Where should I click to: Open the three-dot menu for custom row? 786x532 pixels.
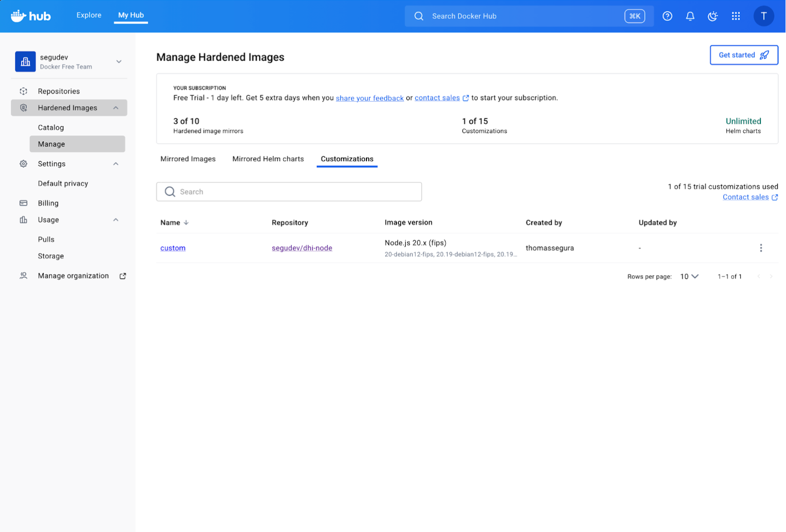click(760, 248)
